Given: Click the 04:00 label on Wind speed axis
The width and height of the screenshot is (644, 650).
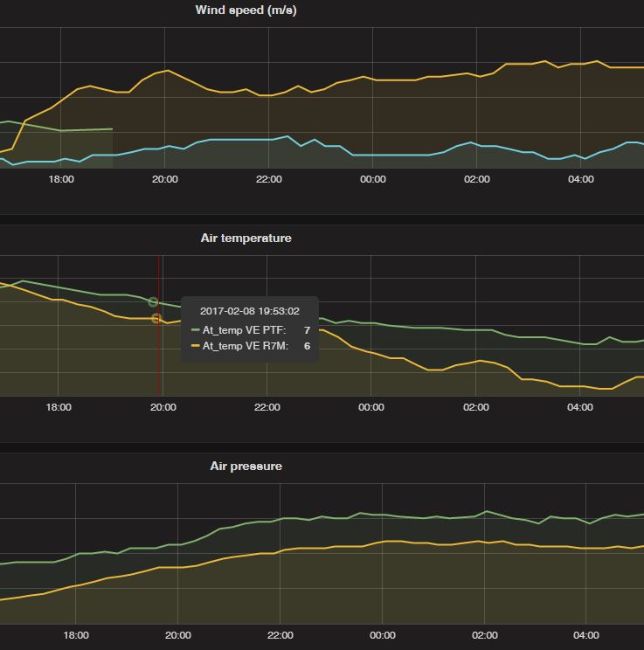Looking at the screenshot, I should click(x=580, y=179).
